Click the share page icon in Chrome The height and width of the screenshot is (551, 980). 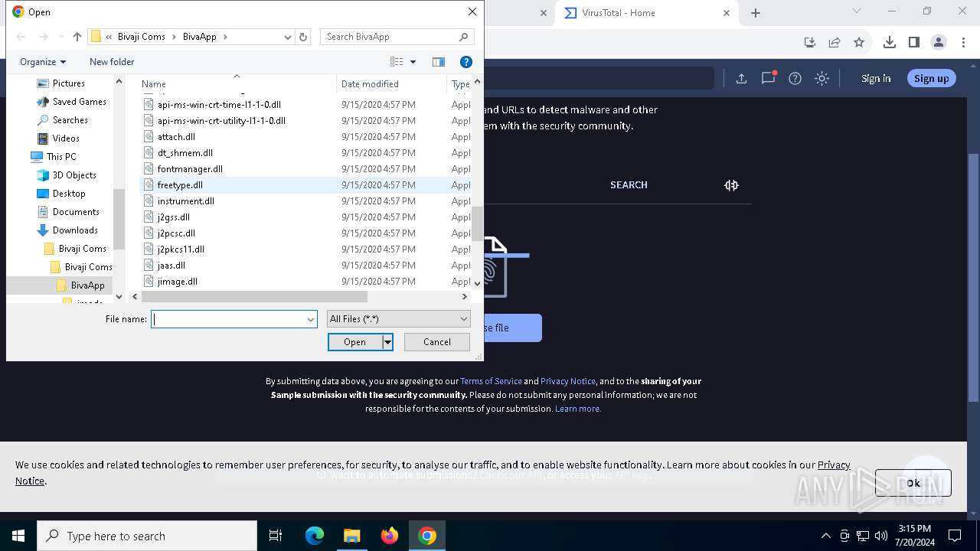pos(835,42)
